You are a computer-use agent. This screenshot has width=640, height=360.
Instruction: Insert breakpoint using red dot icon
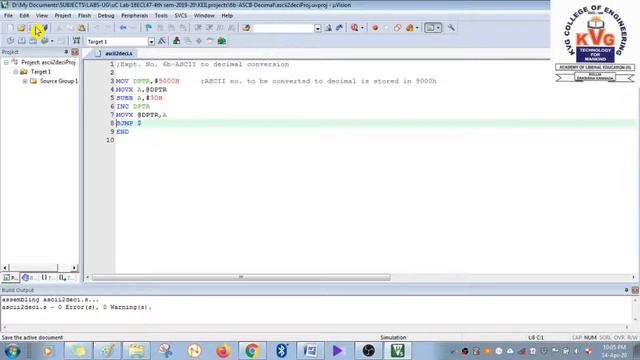coord(375,28)
